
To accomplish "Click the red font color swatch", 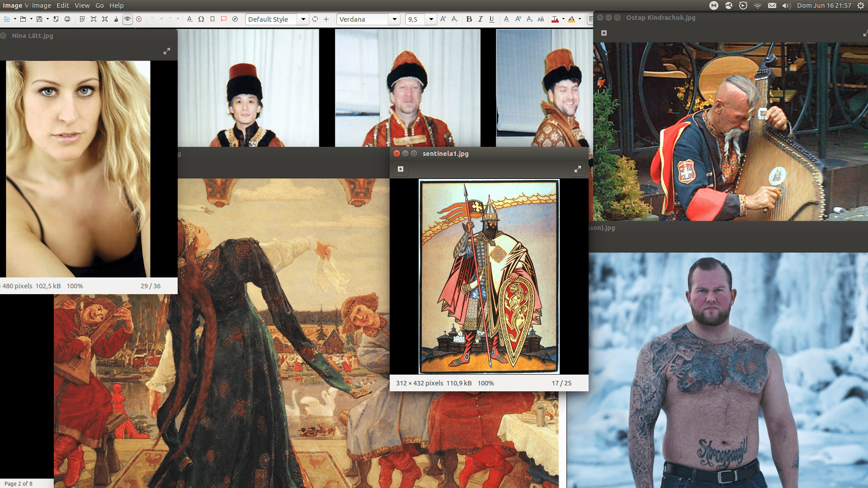I will point(555,19).
